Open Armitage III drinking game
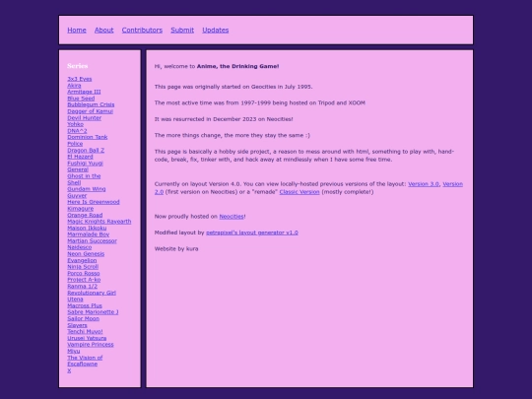Image resolution: width=532 pixels, height=399 pixels. pyautogui.click(x=84, y=92)
